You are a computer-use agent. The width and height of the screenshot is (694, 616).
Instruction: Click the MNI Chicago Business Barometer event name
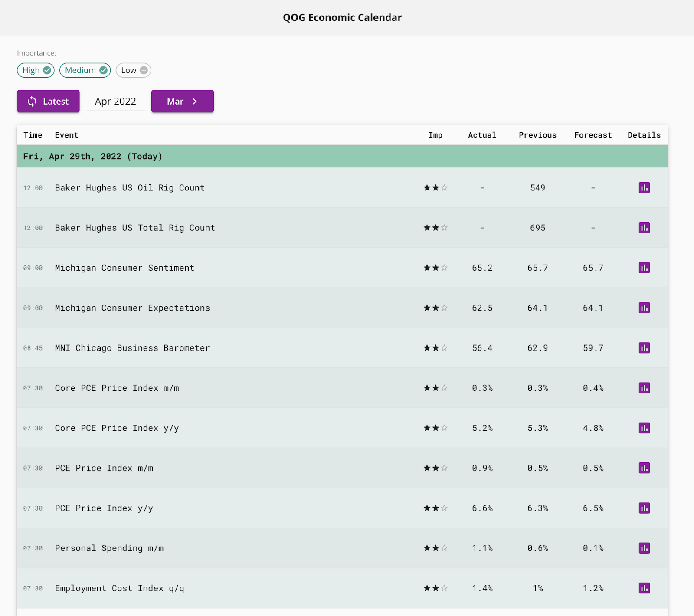pos(132,348)
